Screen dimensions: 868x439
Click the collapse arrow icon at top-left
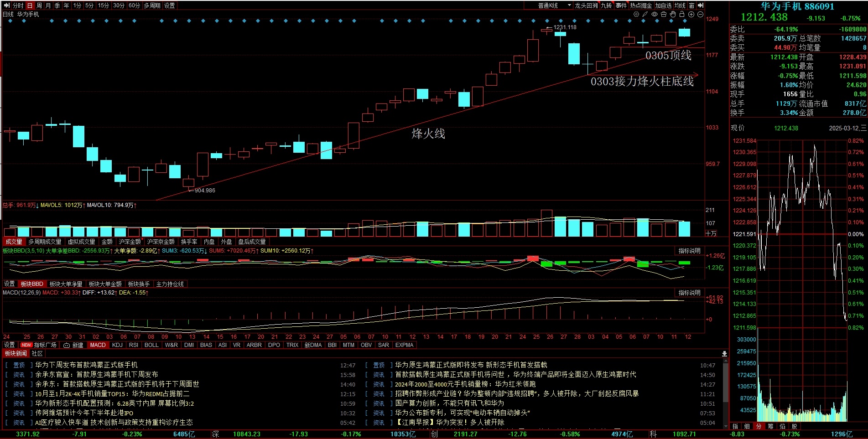click(6, 5)
